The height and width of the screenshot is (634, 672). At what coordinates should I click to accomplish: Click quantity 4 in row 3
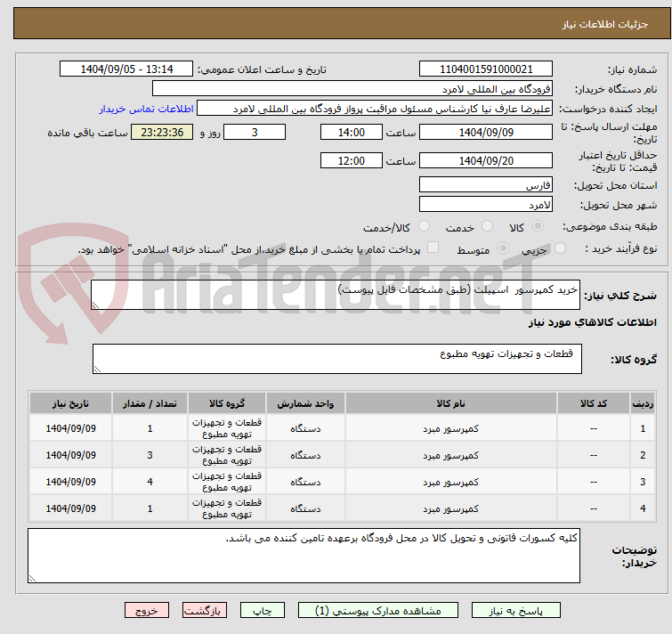pos(150,482)
